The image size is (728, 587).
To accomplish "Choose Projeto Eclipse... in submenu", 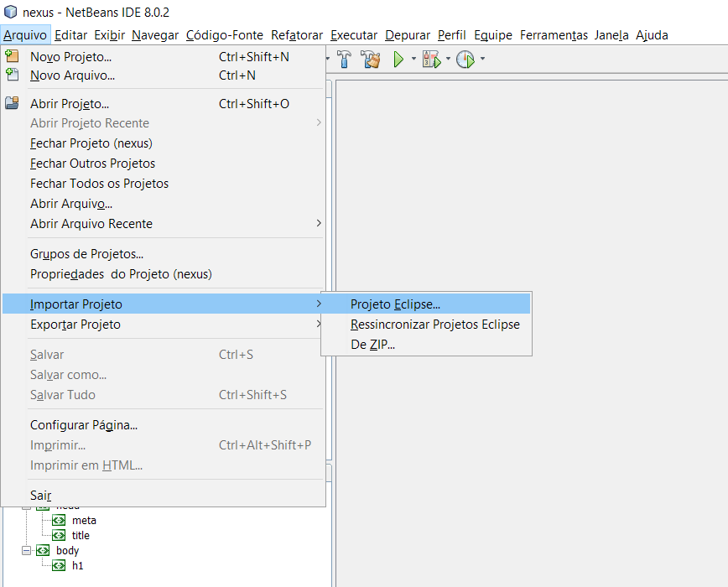I will 427,304.
